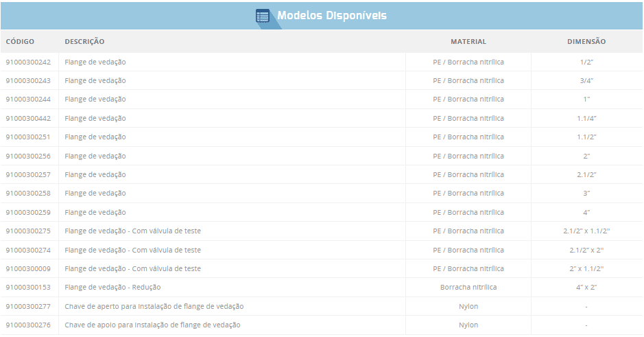The height and width of the screenshot is (337, 644).
Task: Select product code 91000300242
Action: (x=28, y=62)
